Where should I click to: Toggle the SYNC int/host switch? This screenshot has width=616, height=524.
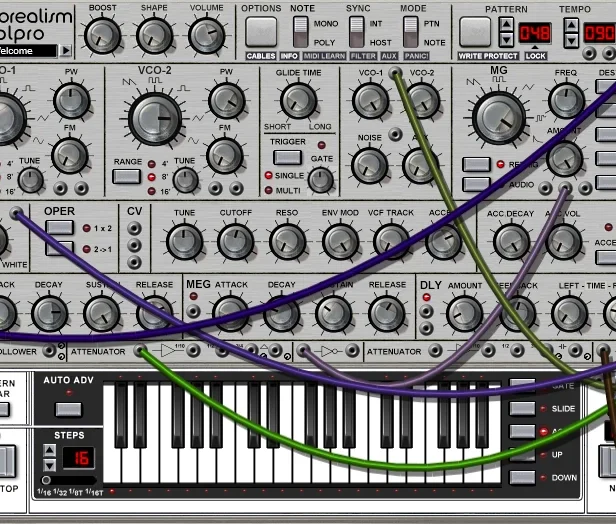[x=357, y=32]
